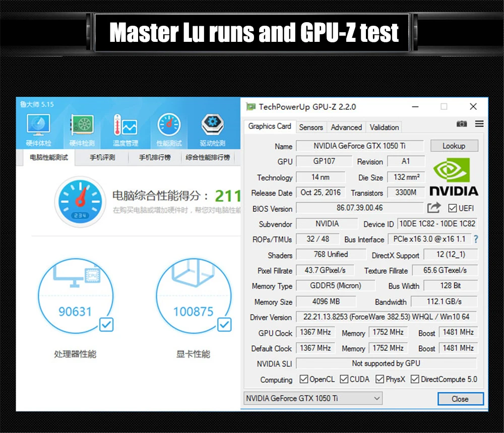Click the DirectX Support value 12 (12_1)
The image size is (504, 433).
point(450,254)
